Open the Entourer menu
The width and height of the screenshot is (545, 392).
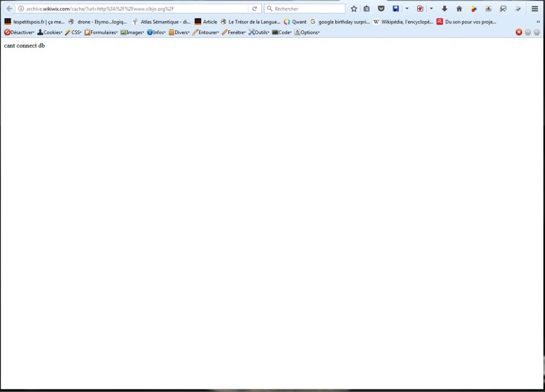click(x=206, y=32)
